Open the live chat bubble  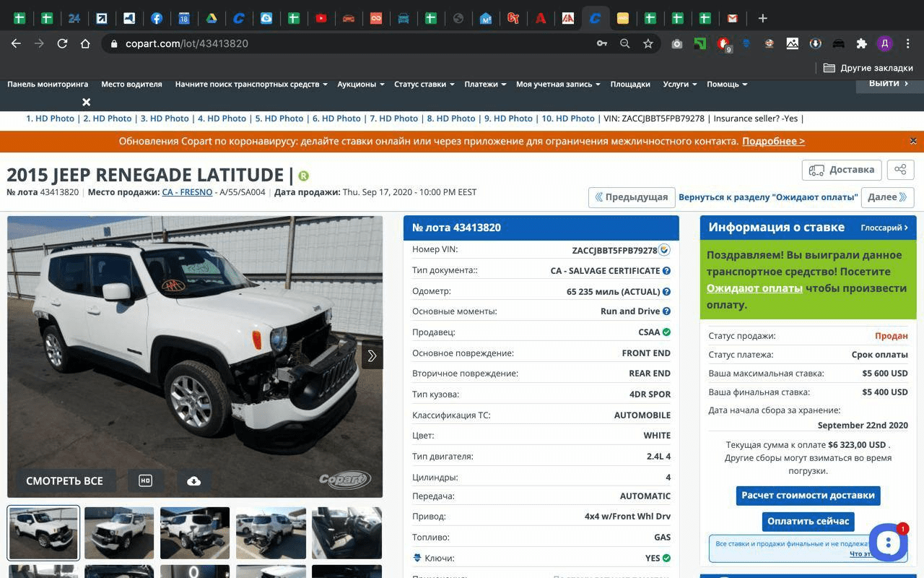(x=888, y=543)
